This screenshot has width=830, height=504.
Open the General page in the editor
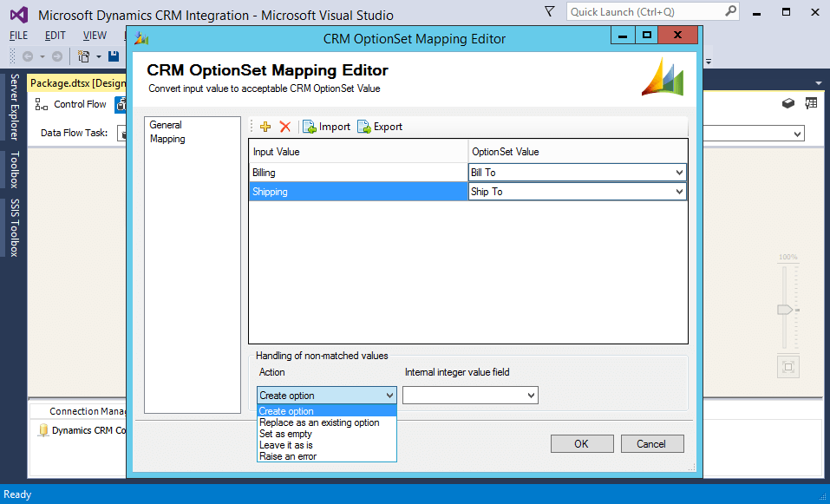165,125
